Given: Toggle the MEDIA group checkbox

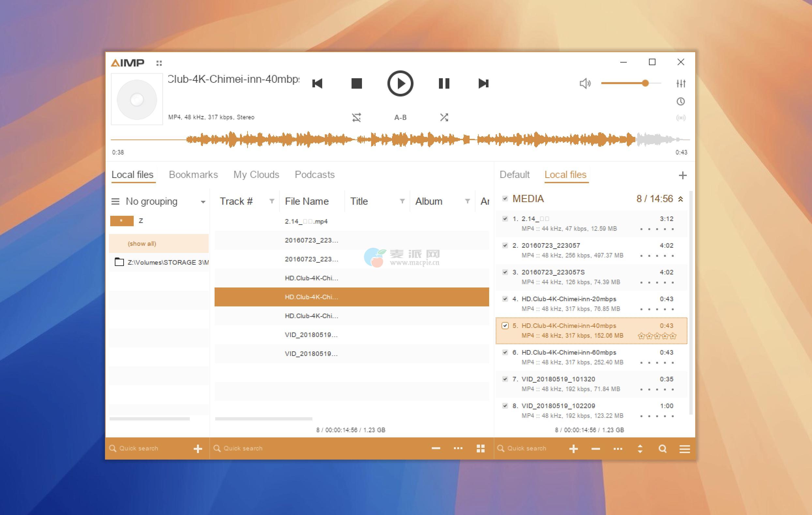Looking at the screenshot, I should [x=505, y=199].
